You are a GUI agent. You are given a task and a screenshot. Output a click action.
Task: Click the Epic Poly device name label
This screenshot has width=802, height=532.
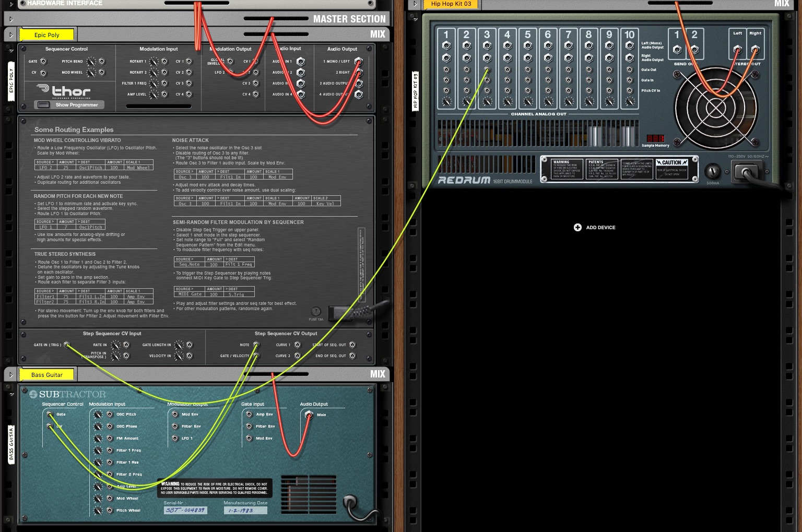click(x=47, y=35)
